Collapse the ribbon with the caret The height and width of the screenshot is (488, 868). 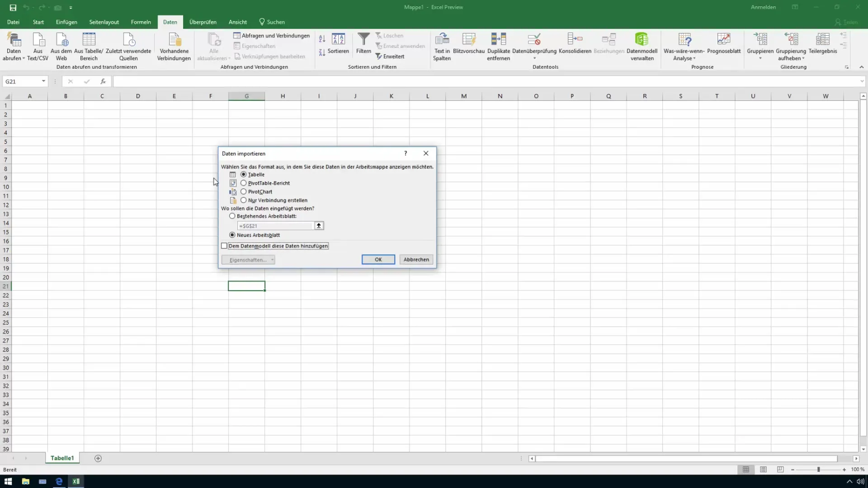[x=861, y=67]
